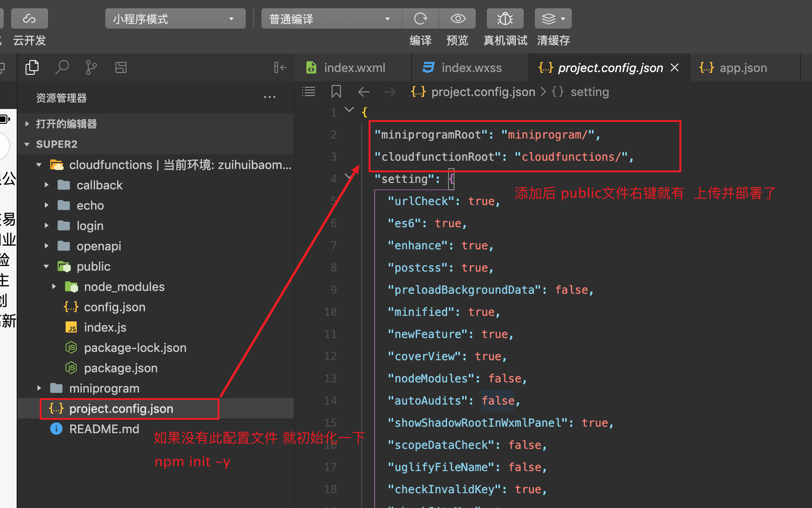This screenshot has height=508, width=812.
Task: Click the editor layout icon in sidebar
Action: [121, 67]
